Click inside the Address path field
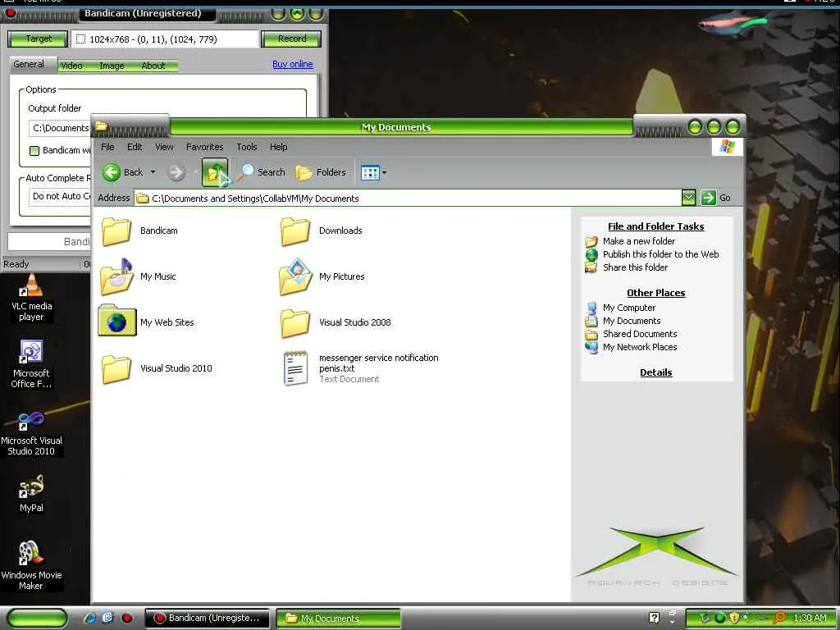This screenshot has width=840, height=630. 408,199
